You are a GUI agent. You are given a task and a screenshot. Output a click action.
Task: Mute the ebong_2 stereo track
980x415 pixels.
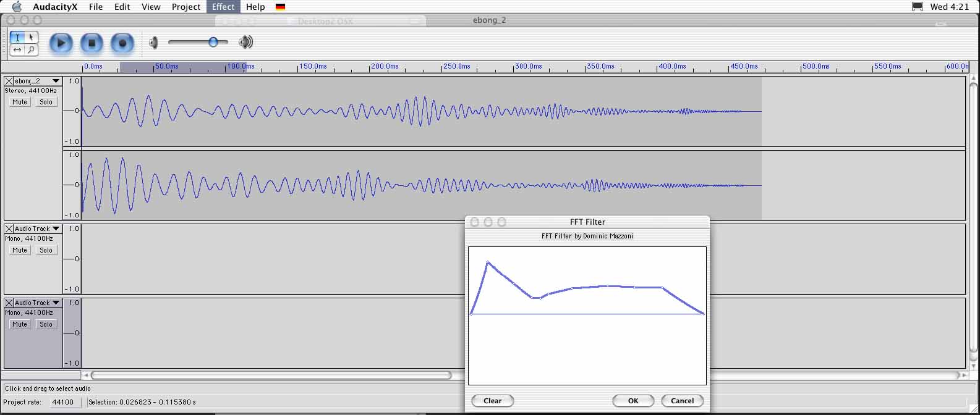[x=20, y=102]
